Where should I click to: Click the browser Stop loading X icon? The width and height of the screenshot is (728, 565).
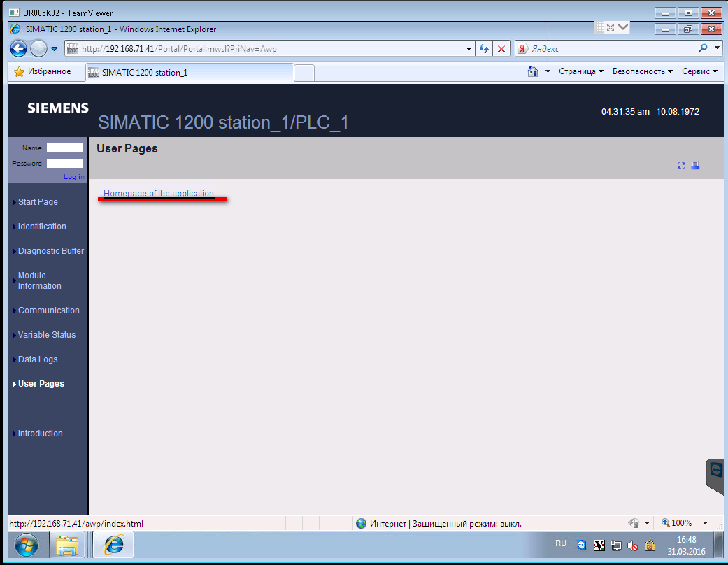(501, 49)
